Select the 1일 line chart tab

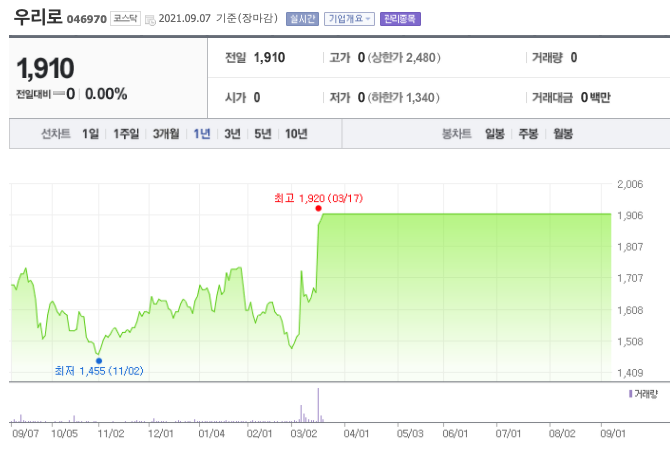click(90, 134)
